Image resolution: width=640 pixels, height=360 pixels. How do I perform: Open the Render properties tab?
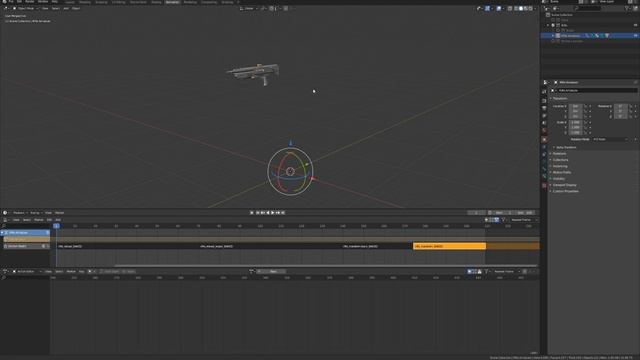tap(544, 100)
